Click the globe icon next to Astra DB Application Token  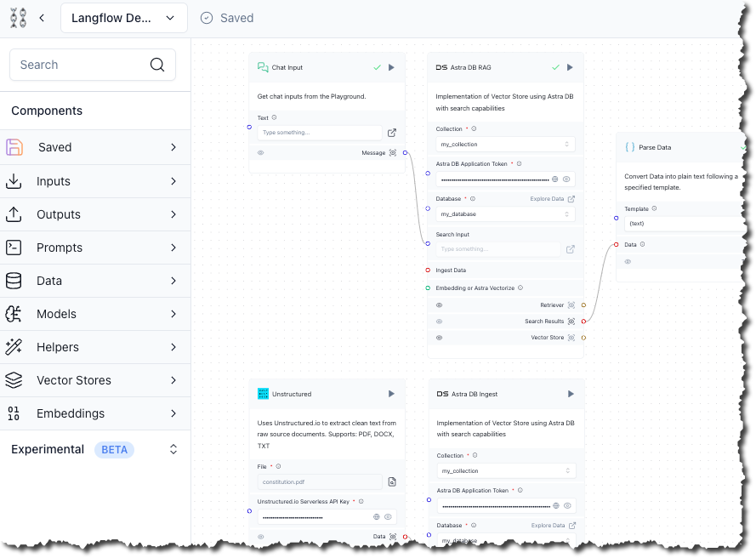(554, 179)
